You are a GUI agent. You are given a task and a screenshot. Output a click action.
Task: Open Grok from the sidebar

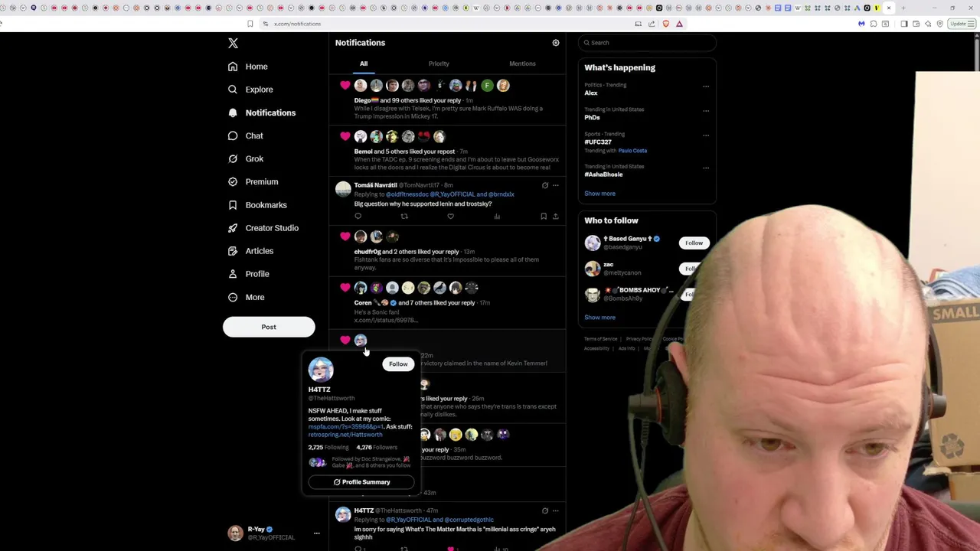pos(246,158)
